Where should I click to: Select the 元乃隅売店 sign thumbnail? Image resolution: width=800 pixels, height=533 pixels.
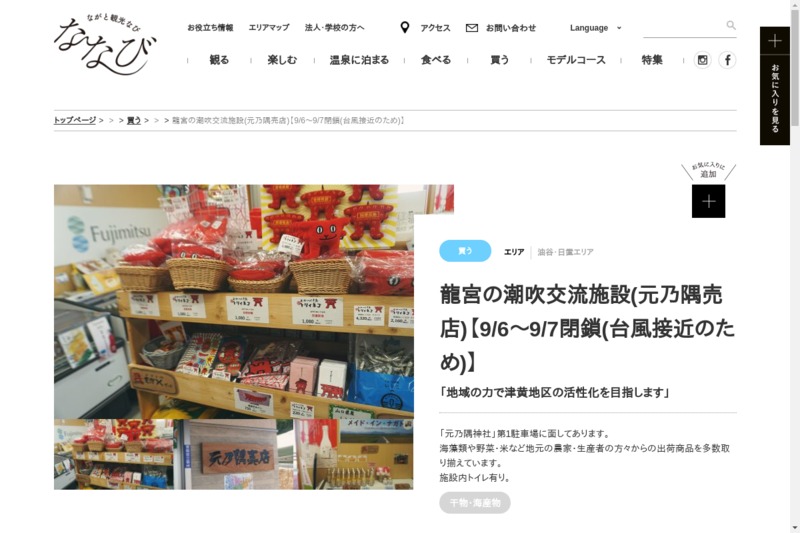point(234,454)
